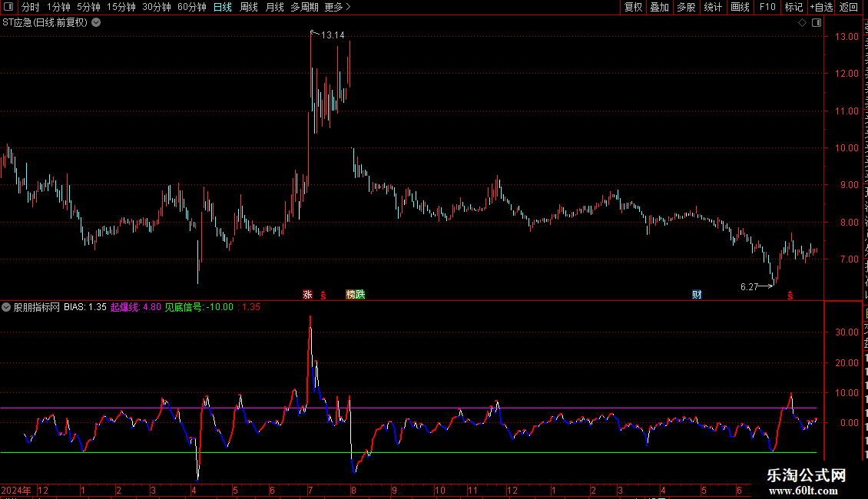This screenshot has width=868, height=499.
Task: Click the month 10 timeline marker
Action: (x=439, y=490)
